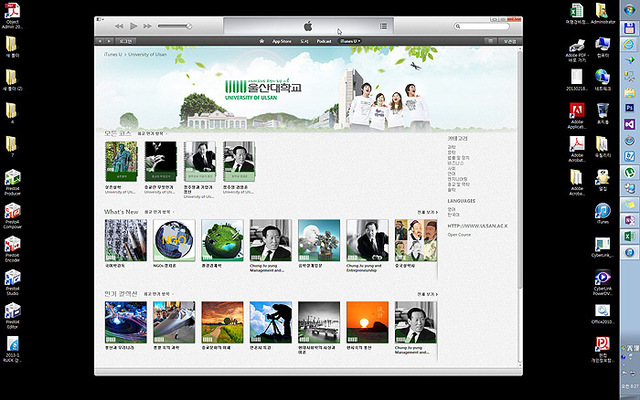Open the photographer silhouette collection thumbnail
640x400 pixels.
[x=271, y=322]
